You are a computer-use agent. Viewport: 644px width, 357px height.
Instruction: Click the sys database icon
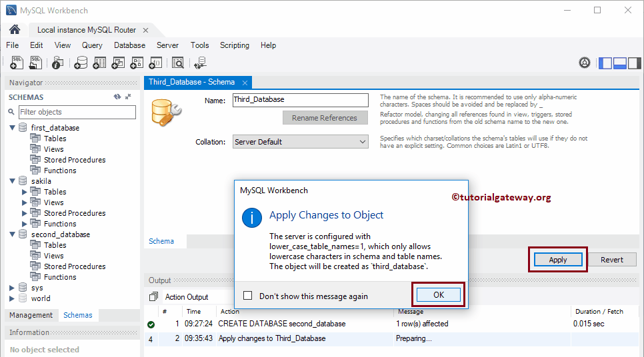[23, 288]
